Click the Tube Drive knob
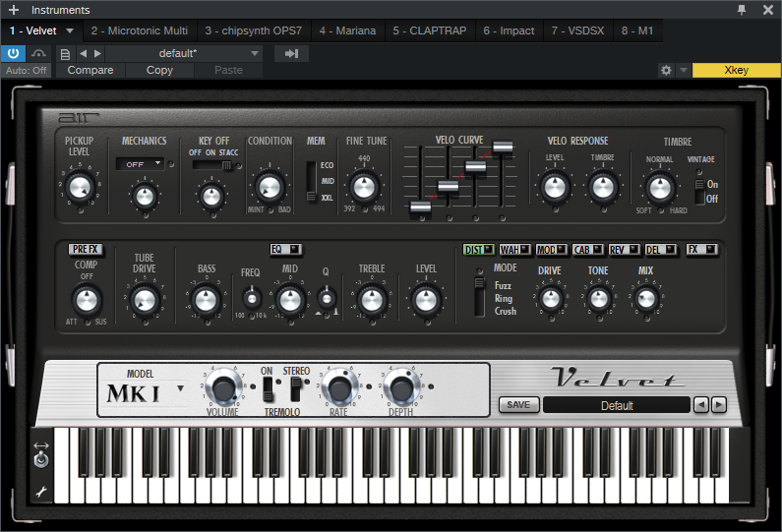 (x=145, y=300)
